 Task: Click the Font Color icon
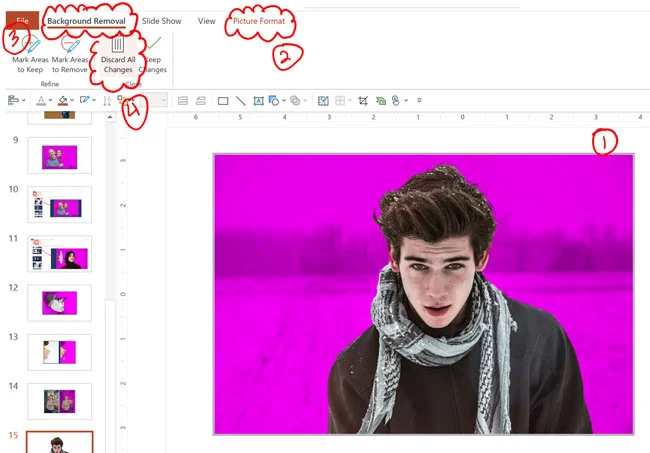click(41, 100)
